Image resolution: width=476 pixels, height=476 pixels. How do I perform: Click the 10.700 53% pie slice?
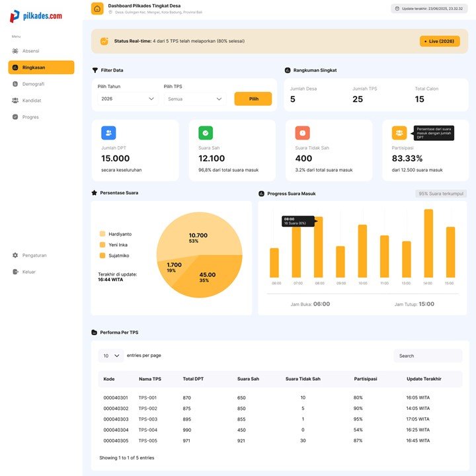click(199, 234)
